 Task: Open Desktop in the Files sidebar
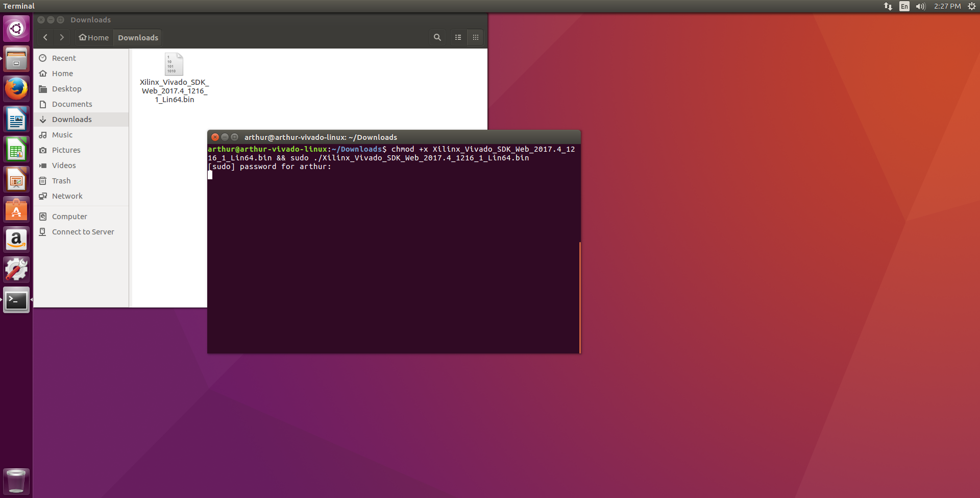pos(81,89)
